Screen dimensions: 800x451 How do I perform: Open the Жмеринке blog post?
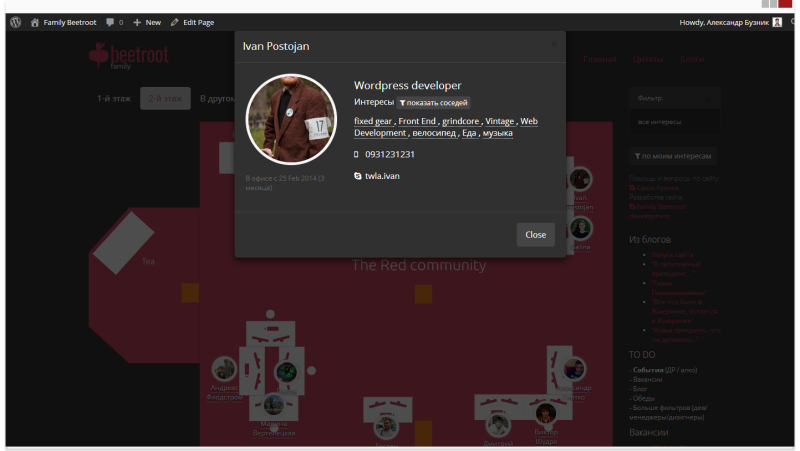point(684,311)
